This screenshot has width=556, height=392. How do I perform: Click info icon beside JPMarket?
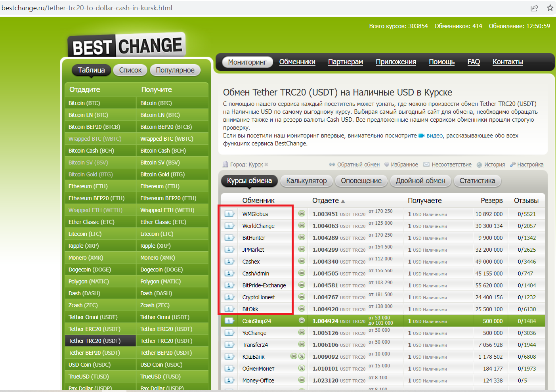(x=229, y=249)
